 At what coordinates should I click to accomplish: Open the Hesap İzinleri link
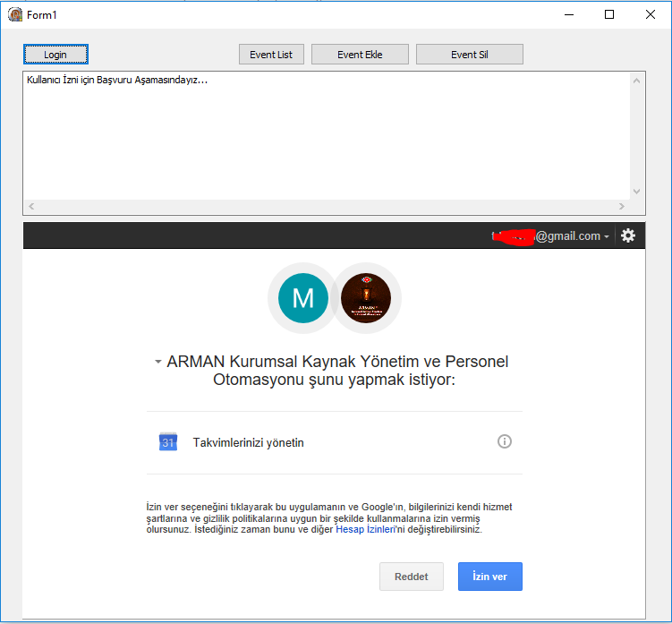[x=365, y=529]
